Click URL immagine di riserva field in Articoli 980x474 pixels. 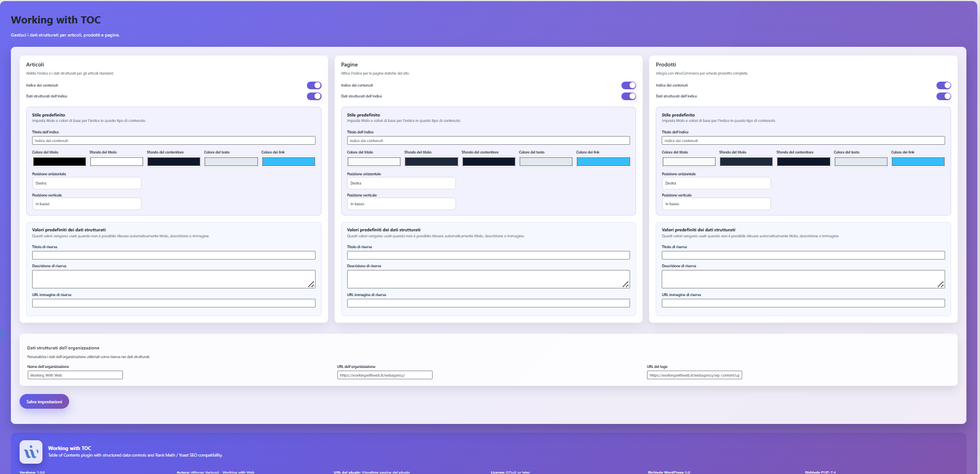174,303
